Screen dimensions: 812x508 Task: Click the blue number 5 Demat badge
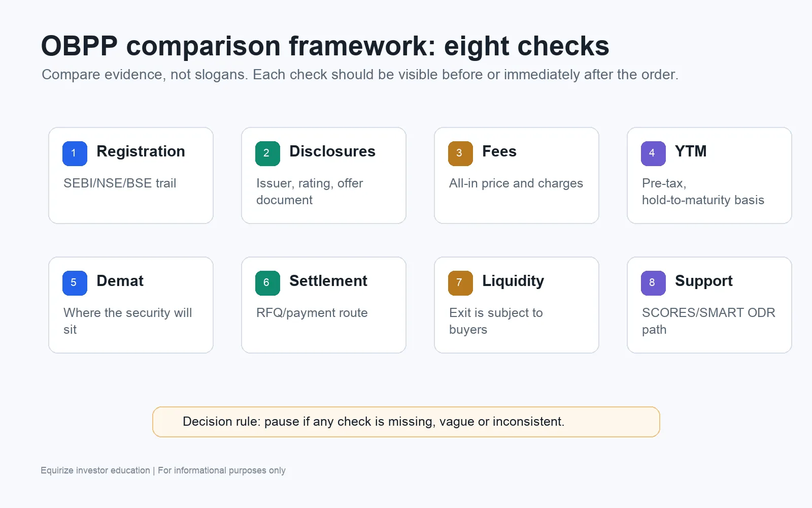[x=75, y=283]
